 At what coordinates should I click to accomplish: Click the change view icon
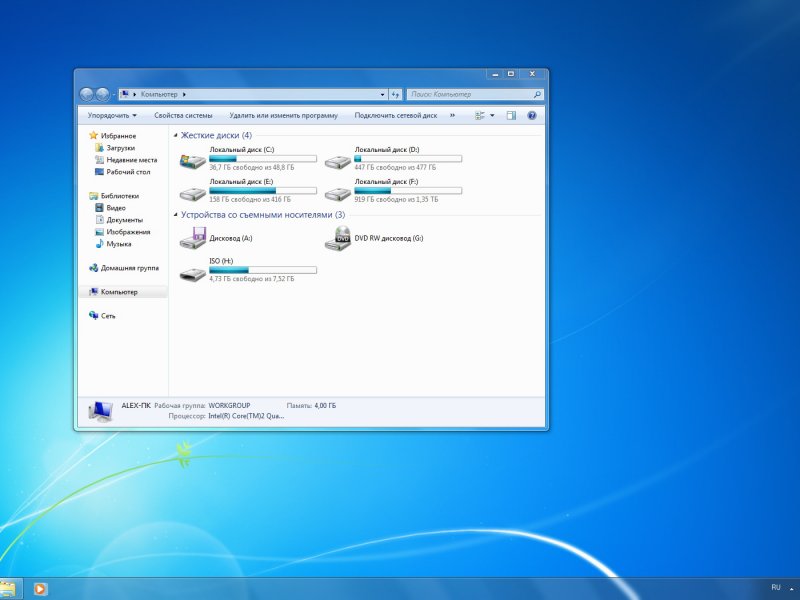pyautogui.click(x=480, y=116)
